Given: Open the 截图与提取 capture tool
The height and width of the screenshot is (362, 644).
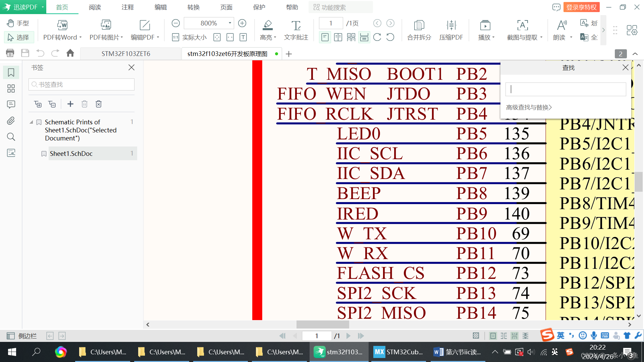Looking at the screenshot, I should coord(522,29).
